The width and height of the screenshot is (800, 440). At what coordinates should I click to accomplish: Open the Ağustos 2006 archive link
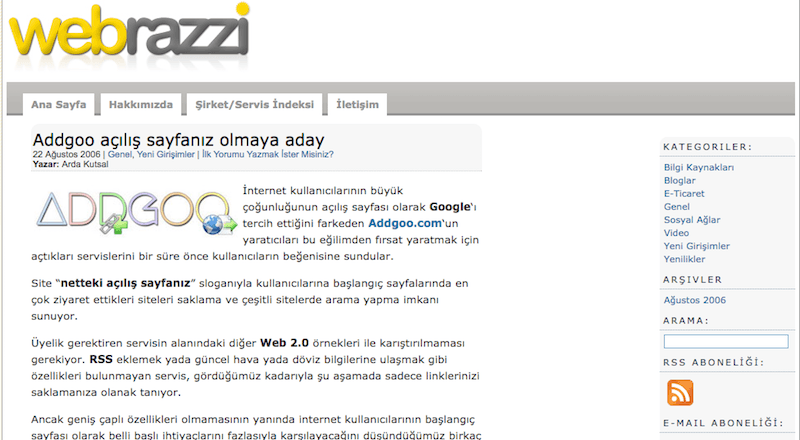[694, 300]
